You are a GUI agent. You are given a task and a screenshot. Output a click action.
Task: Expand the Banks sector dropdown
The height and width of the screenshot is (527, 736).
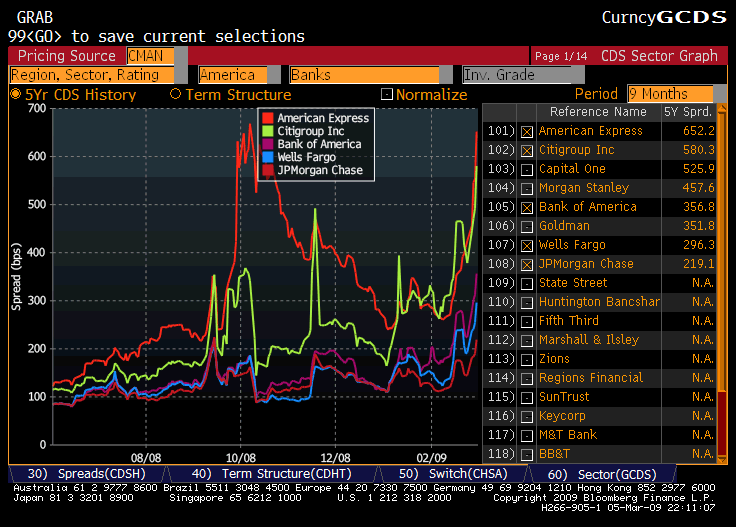(x=364, y=75)
